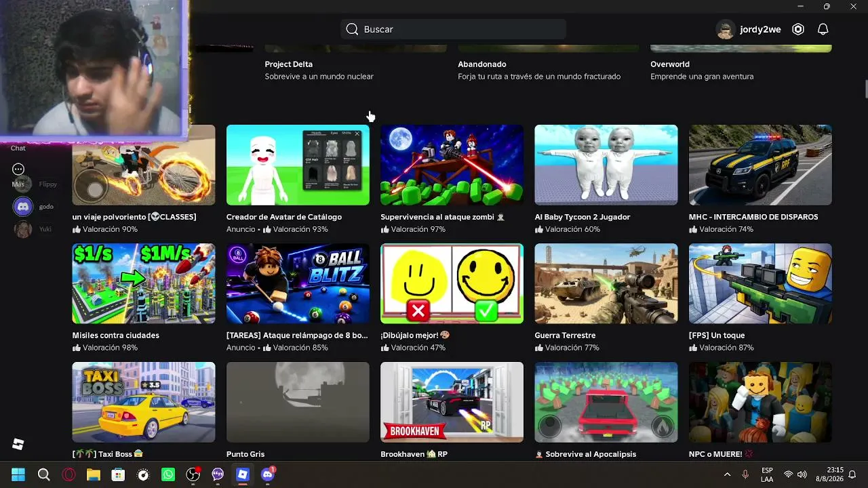Open Yuki's avatar in the sidebar

(x=23, y=229)
